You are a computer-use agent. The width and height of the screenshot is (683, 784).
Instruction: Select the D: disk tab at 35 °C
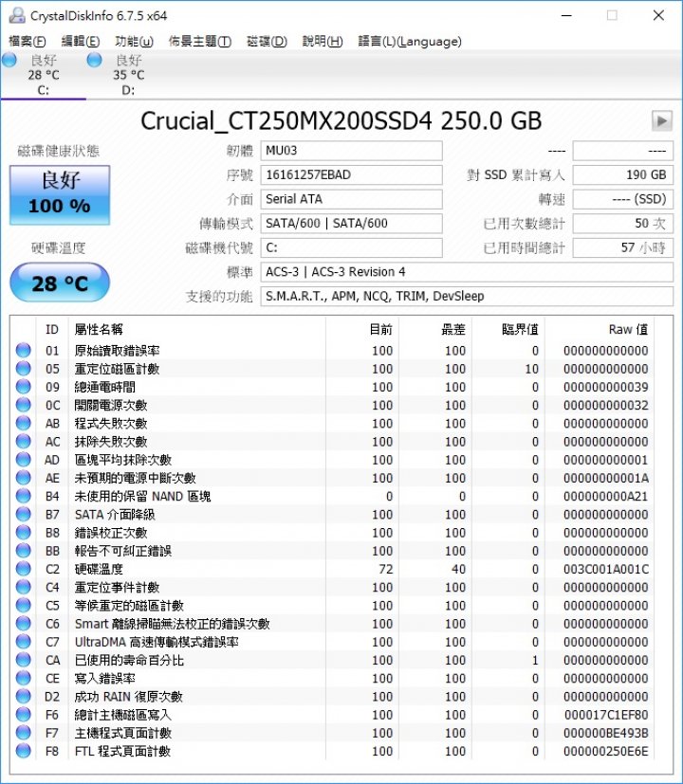click(128, 75)
